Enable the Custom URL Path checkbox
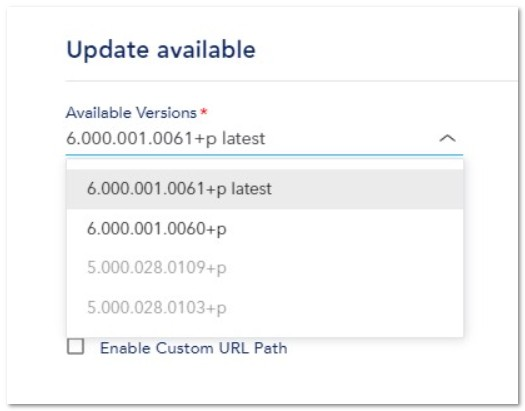525x411 pixels. [x=76, y=346]
